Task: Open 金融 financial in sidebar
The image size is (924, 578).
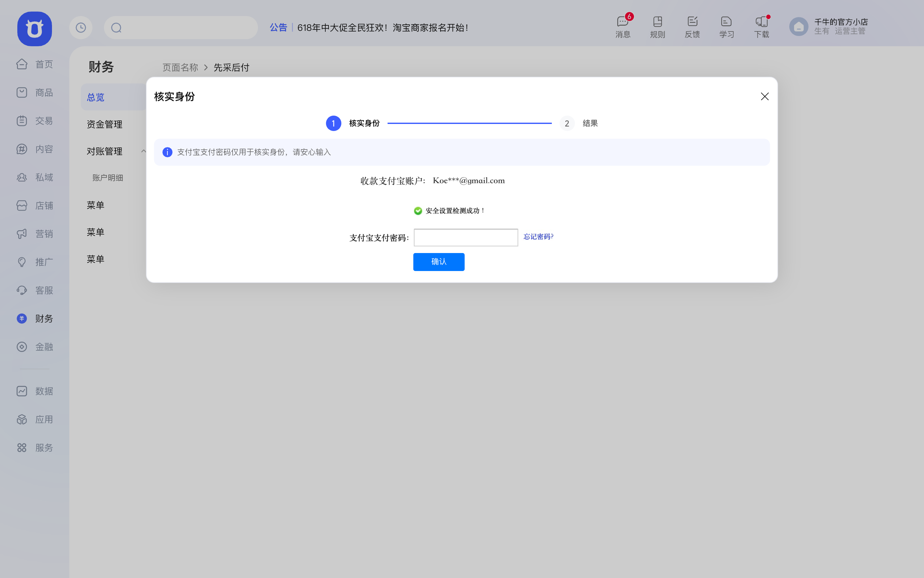Action: (x=34, y=347)
